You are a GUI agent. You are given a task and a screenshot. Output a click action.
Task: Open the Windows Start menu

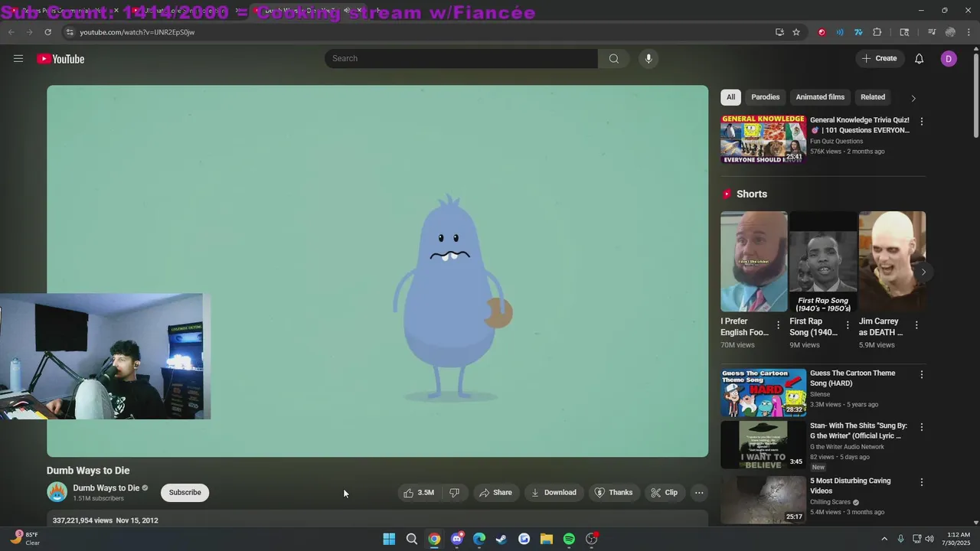click(x=389, y=540)
